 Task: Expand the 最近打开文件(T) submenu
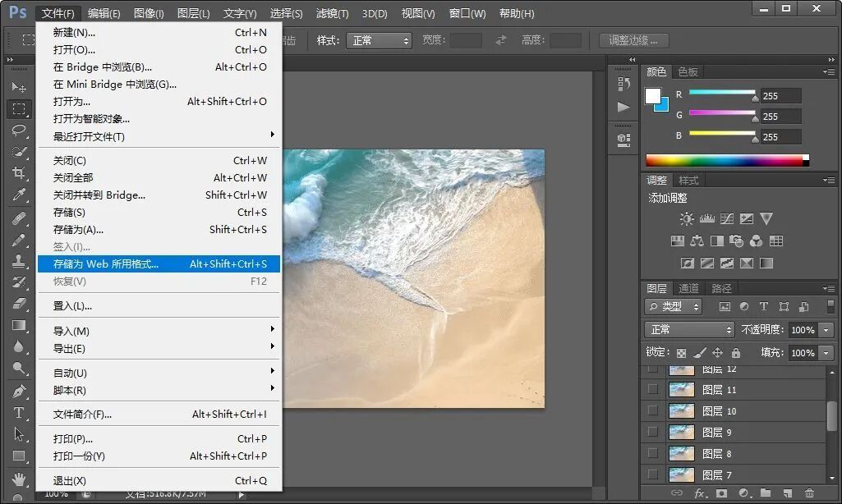pyautogui.click(x=159, y=136)
